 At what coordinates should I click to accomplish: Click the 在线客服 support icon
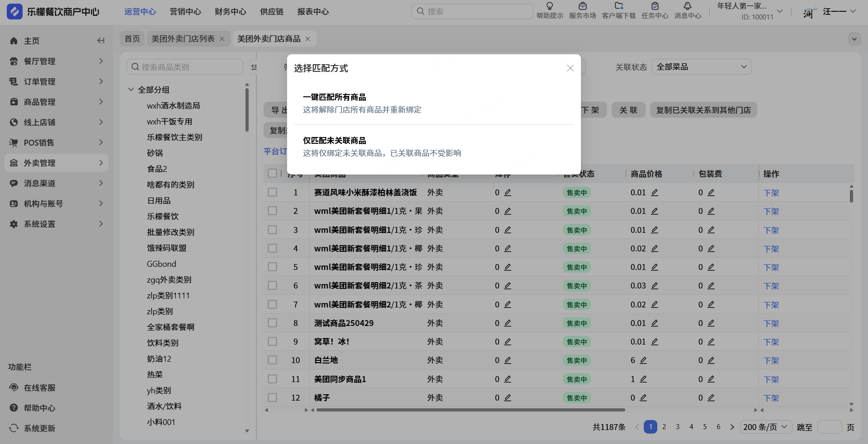coord(14,387)
